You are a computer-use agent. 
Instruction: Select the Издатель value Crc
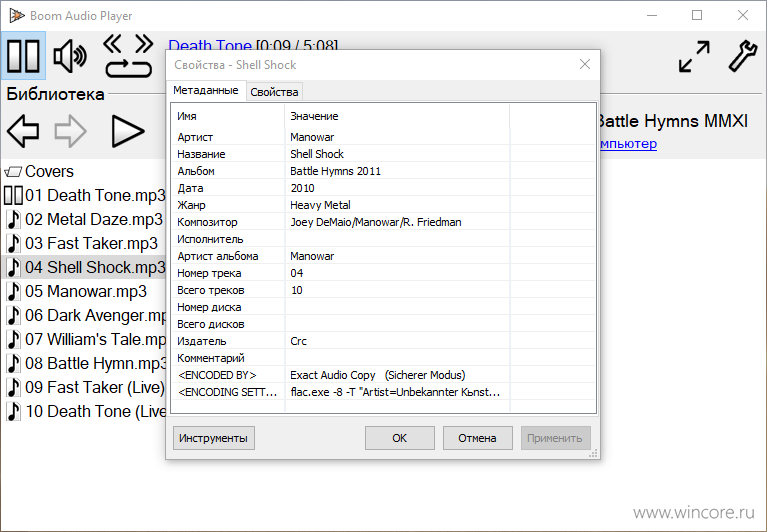[298, 341]
